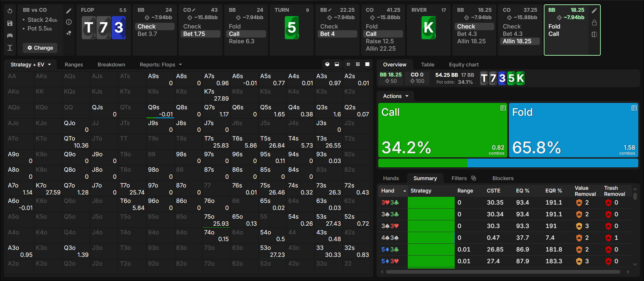Click the hexagon view icon above the matrix
Viewport: 644px width, 281px height.
tap(327, 64)
